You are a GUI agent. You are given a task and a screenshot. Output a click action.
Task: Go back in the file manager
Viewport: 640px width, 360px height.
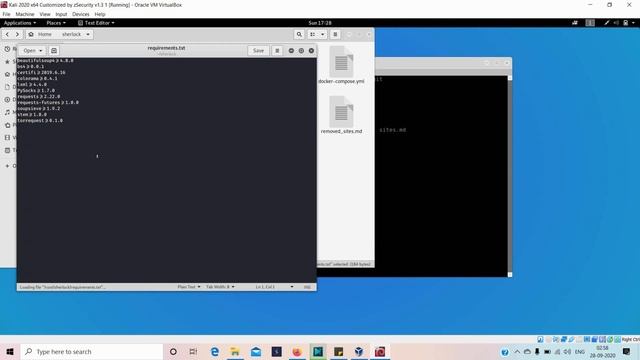7,34
